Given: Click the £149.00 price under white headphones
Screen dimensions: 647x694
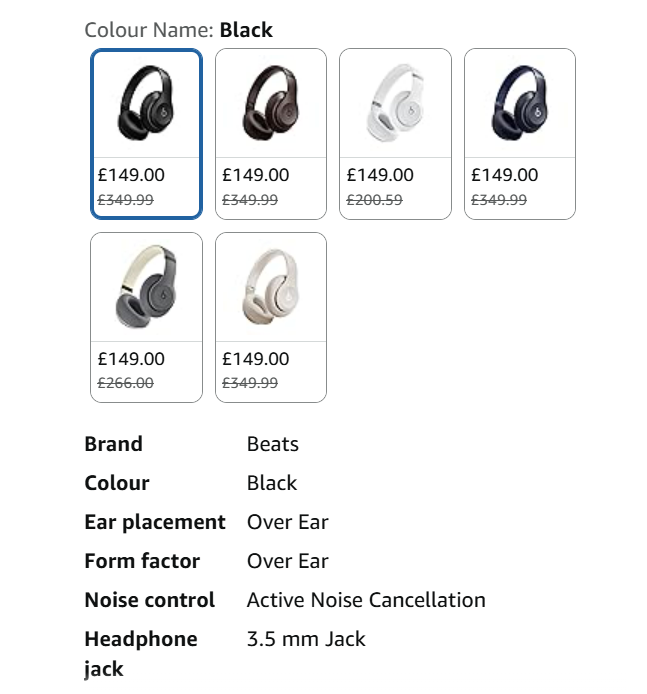Looking at the screenshot, I should tap(380, 175).
